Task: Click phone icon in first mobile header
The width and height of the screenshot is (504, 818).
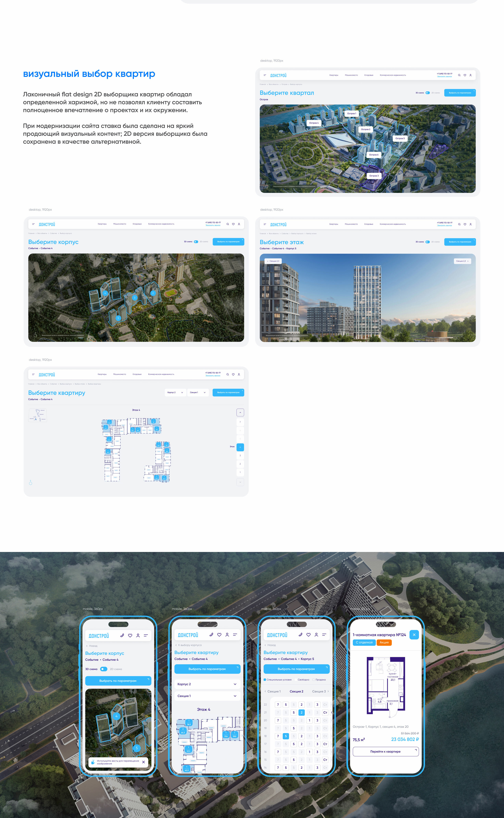Action: pyautogui.click(x=122, y=636)
